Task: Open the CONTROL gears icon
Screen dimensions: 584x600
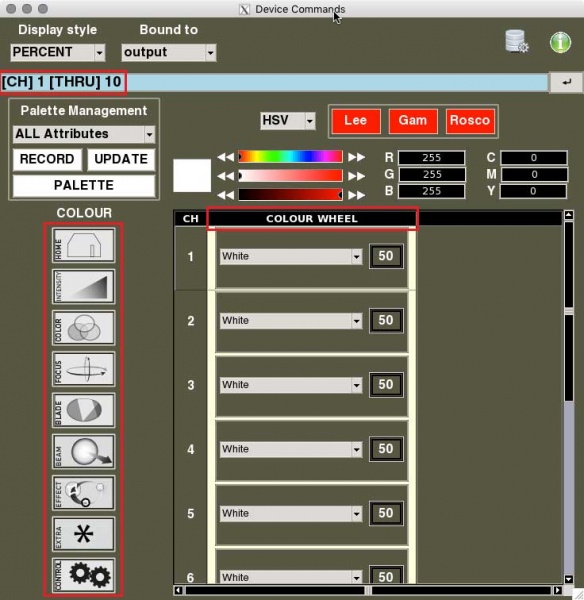Action: tap(83, 576)
